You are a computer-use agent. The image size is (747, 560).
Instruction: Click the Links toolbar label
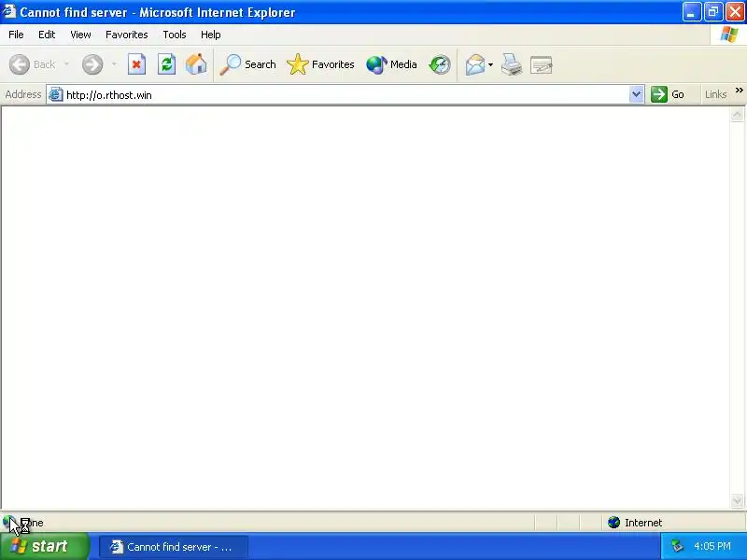[x=715, y=94]
